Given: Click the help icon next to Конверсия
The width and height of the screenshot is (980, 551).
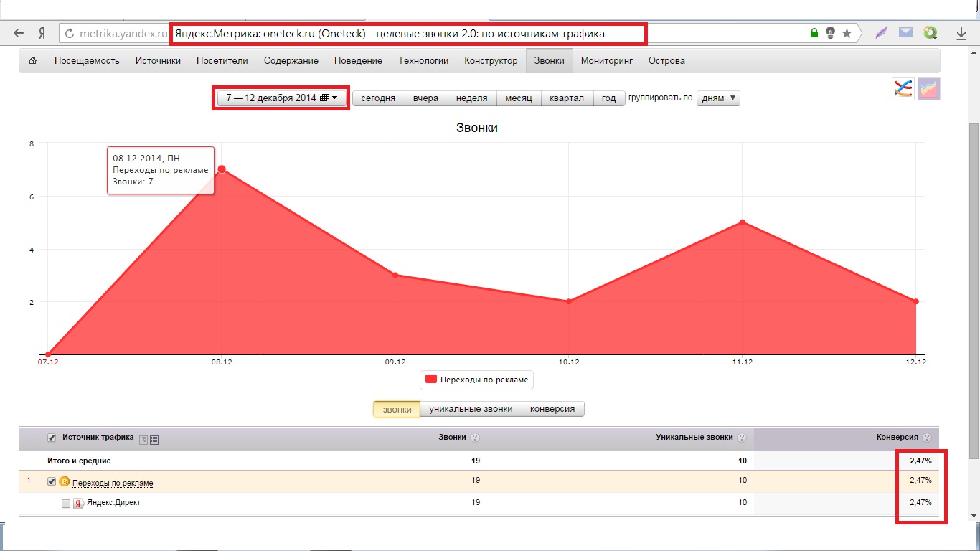Looking at the screenshot, I should click(927, 438).
